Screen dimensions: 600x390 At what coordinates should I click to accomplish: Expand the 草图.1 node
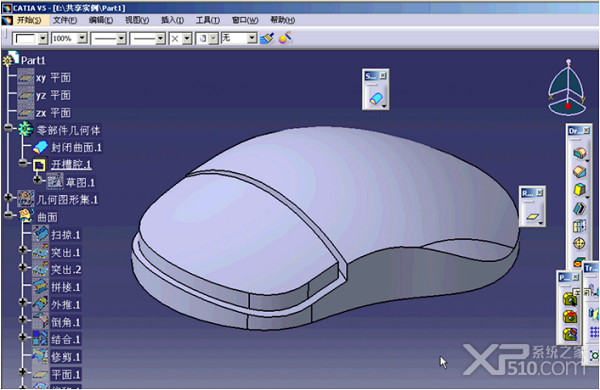(38, 179)
